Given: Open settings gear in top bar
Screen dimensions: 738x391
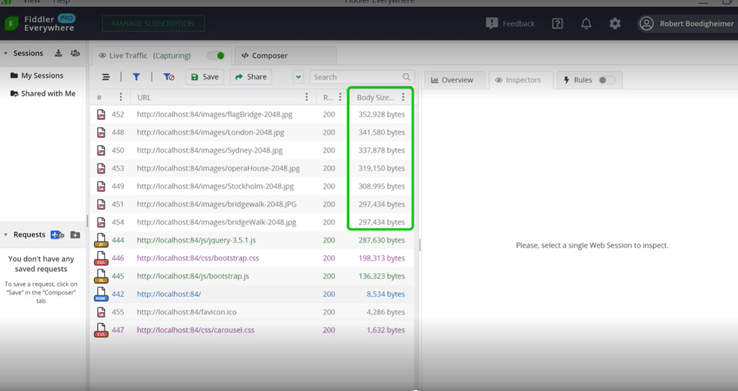Looking at the screenshot, I should pyautogui.click(x=615, y=24).
